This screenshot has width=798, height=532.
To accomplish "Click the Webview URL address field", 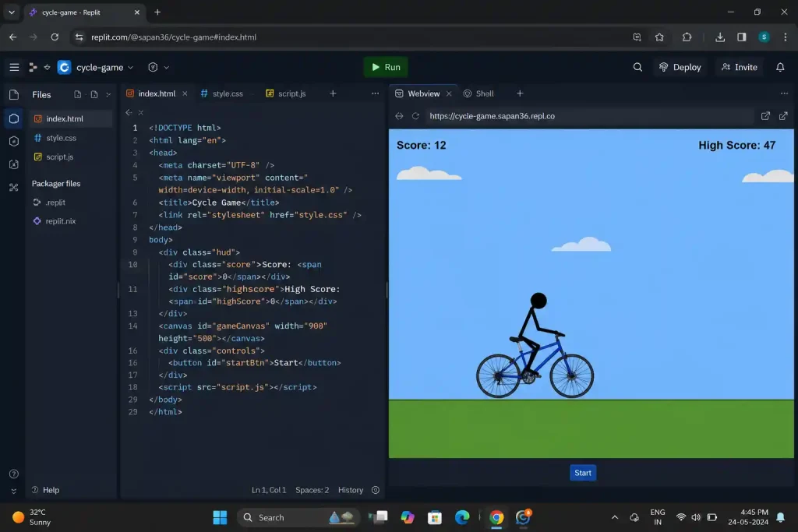I will (589, 116).
